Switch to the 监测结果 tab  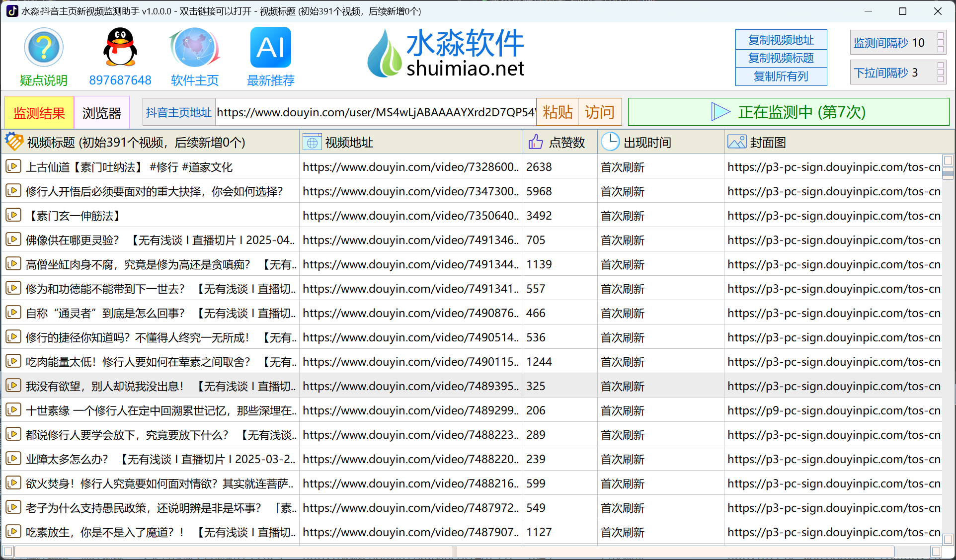click(39, 113)
